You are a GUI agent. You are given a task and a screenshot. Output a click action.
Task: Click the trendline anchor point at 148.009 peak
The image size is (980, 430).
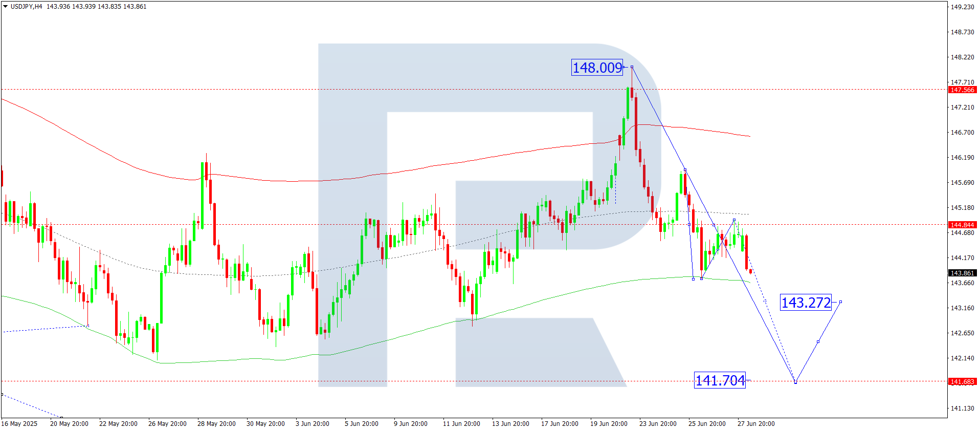click(x=632, y=67)
